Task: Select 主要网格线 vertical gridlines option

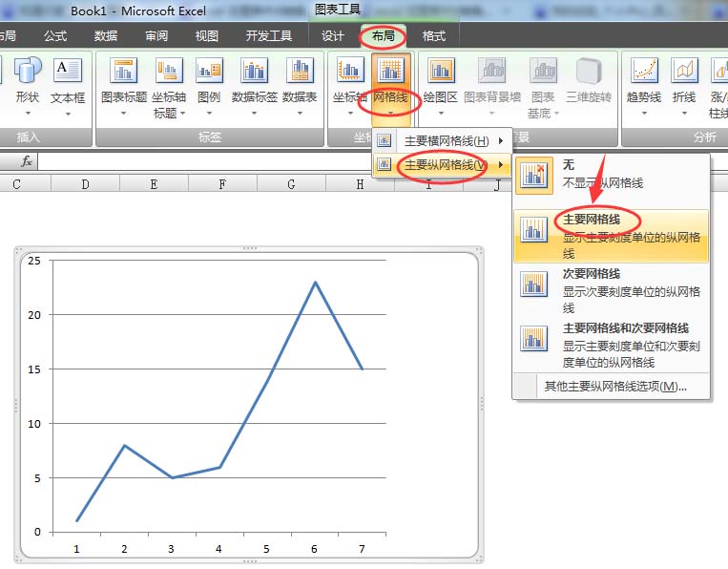Action: 611,236
